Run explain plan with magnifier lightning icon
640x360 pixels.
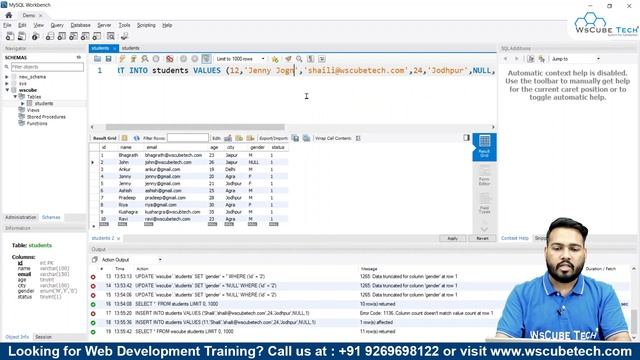point(144,59)
